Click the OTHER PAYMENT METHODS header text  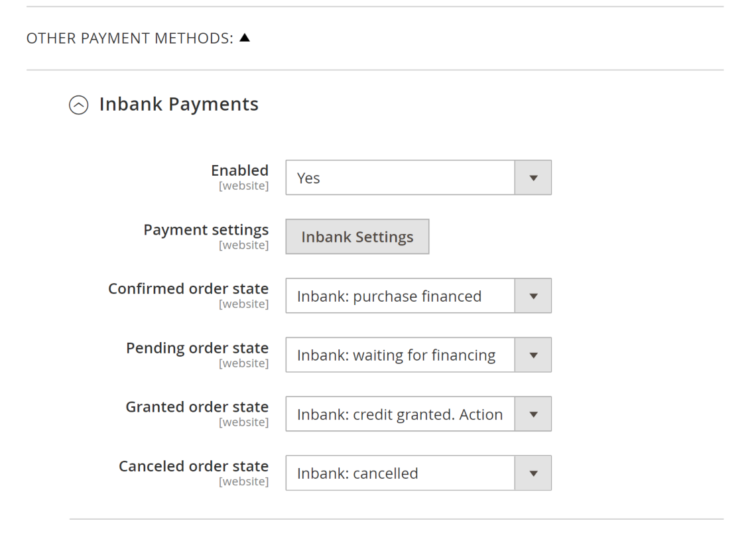130,39
